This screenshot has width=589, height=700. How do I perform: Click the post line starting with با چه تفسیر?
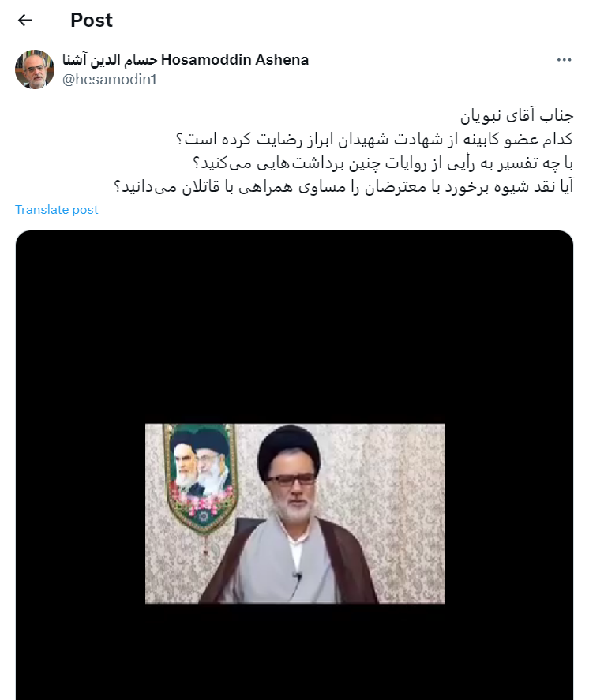[383, 163]
